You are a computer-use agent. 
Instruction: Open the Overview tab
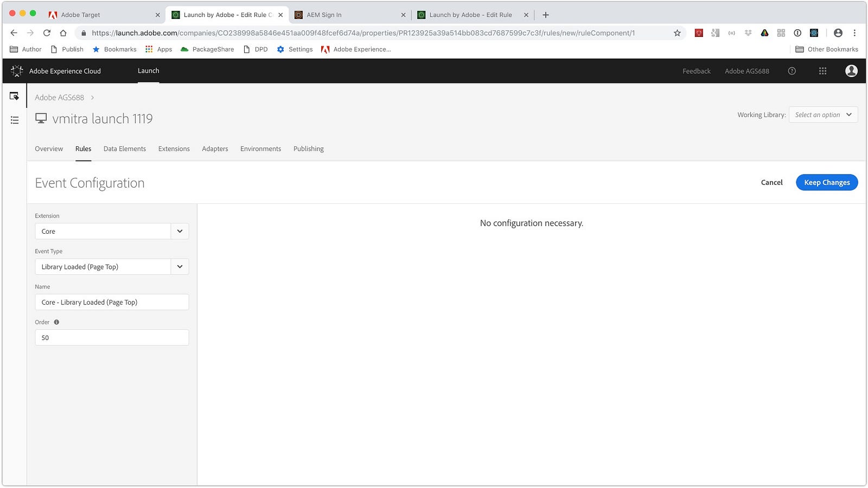49,149
